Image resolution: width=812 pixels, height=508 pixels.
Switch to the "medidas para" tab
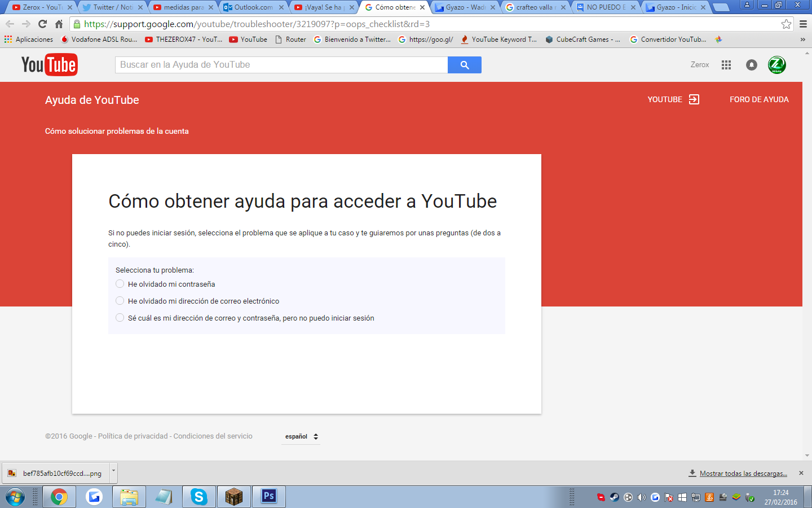point(182,7)
